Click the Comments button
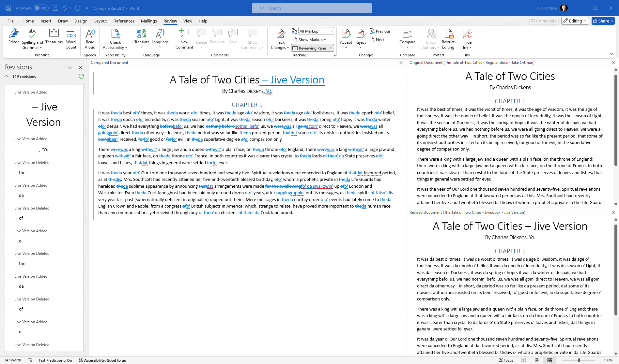The height and width of the screenshot is (364, 619). 544,21
